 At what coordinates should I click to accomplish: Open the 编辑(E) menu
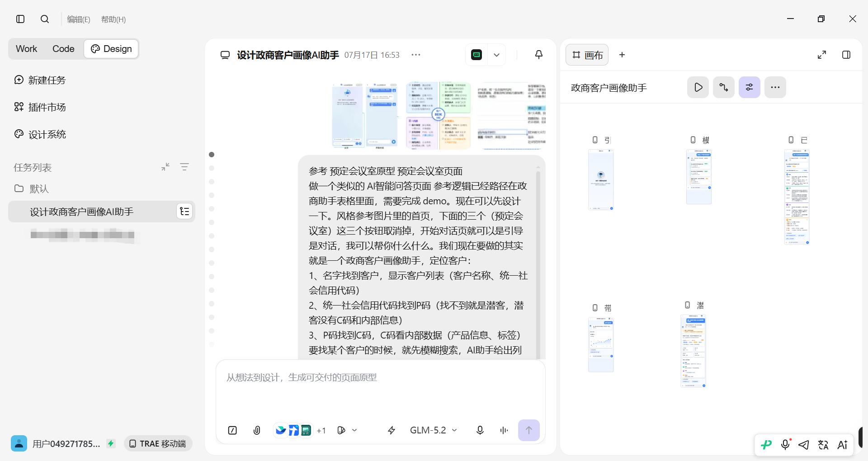(x=79, y=19)
